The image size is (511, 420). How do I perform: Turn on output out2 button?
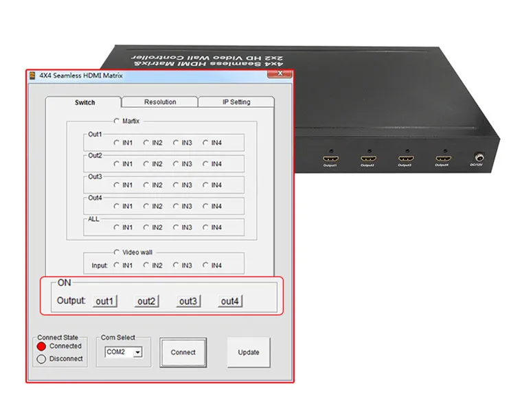click(146, 301)
